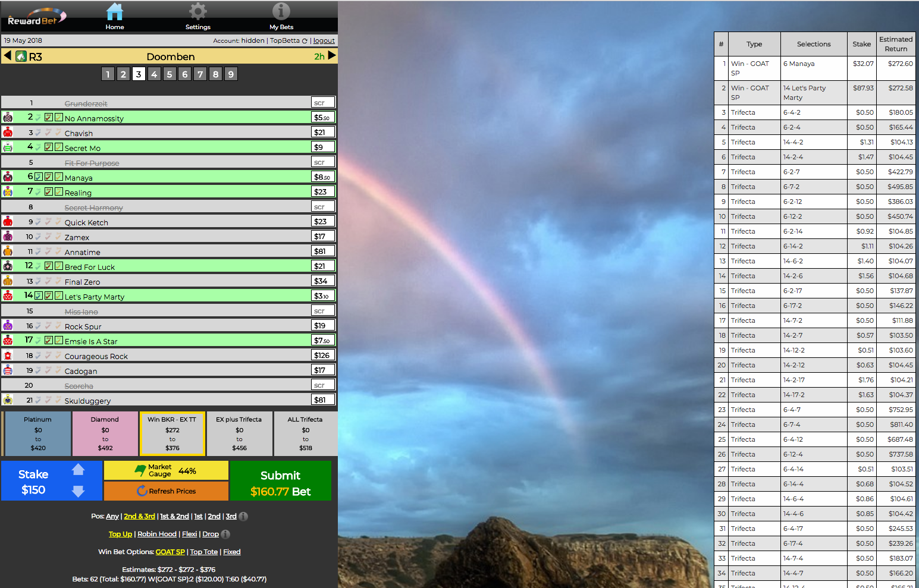The width and height of the screenshot is (919, 588).
Task: Select the 2nd & 3rd position option
Action: click(140, 516)
